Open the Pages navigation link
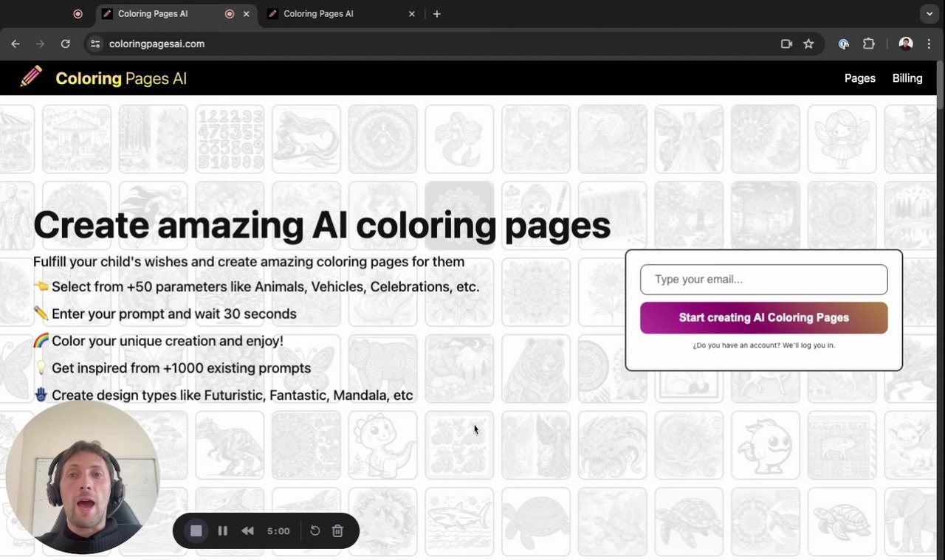 tap(859, 77)
